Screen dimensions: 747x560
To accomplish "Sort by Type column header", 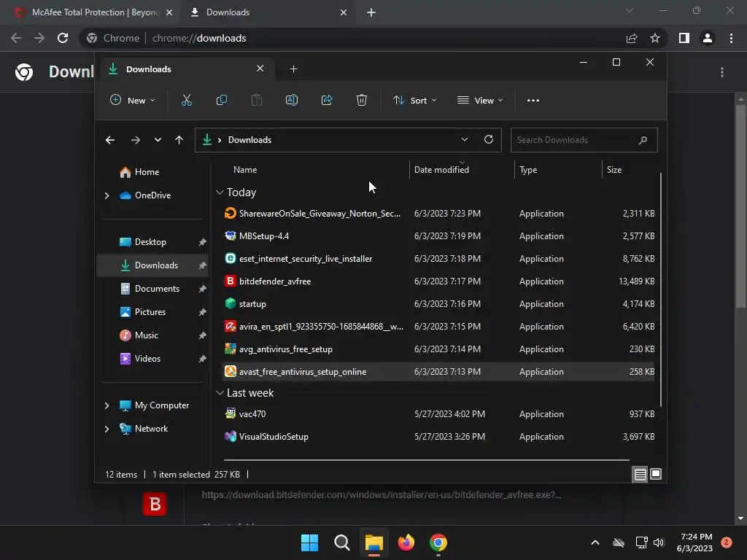I will 528,169.
